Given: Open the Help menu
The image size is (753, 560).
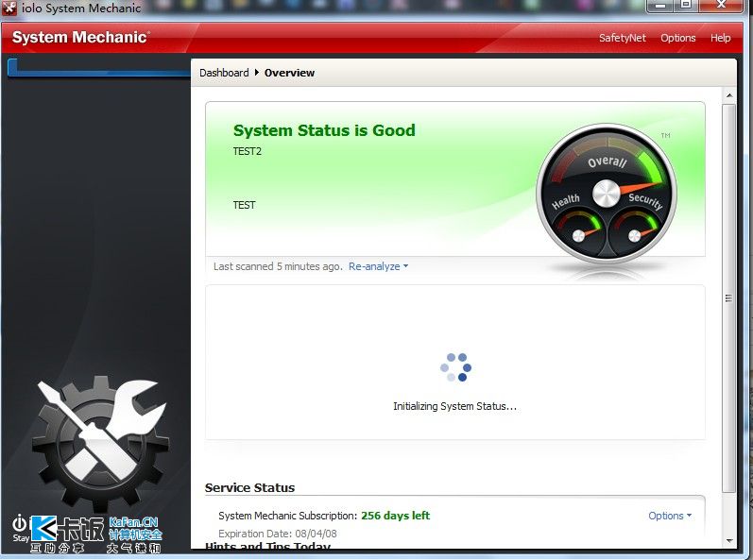Looking at the screenshot, I should pyautogui.click(x=720, y=38).
